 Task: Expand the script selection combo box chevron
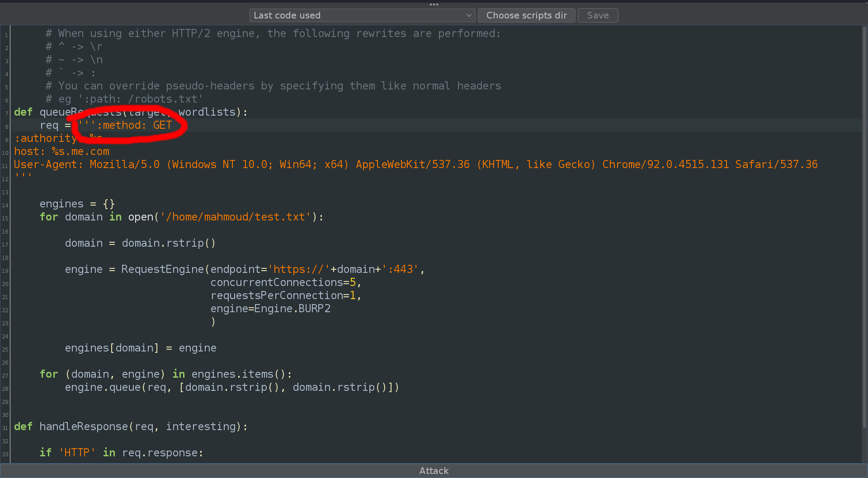coord(469,15)
